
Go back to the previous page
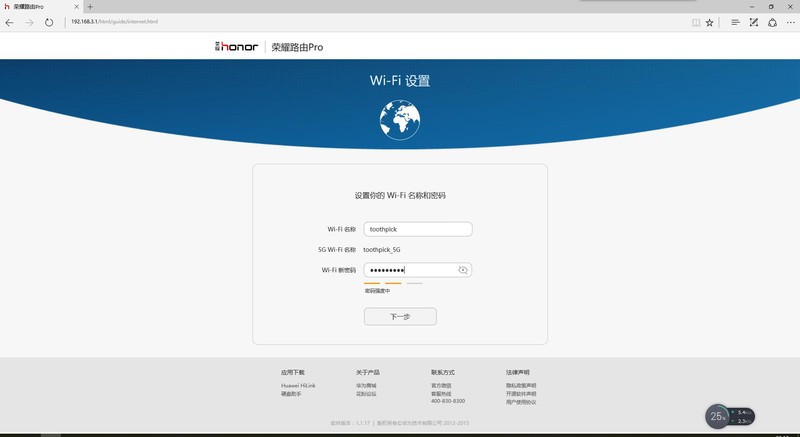tap(9, 22)
